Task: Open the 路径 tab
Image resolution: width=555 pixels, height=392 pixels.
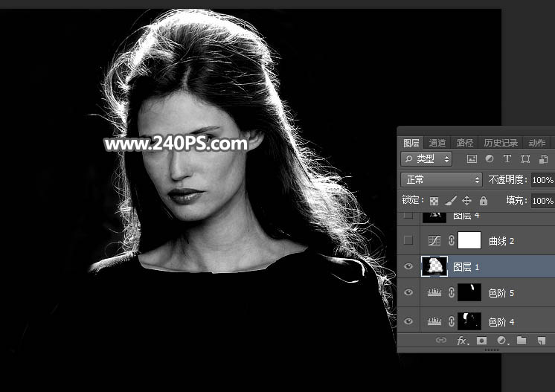Action: coord(464,143)
